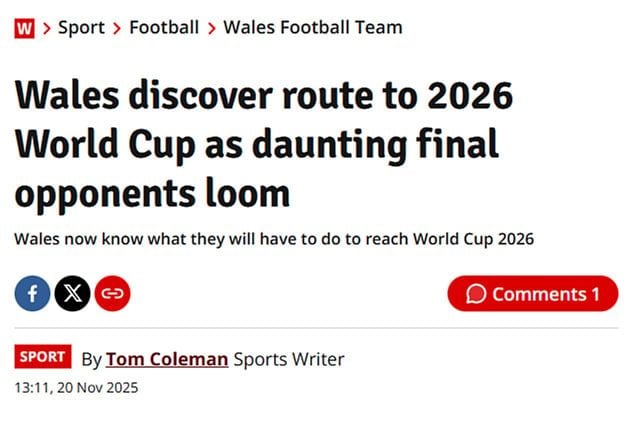The image size is (635, 422).
Task: Click the Wales World Cup headline
Action: point(265,144)
